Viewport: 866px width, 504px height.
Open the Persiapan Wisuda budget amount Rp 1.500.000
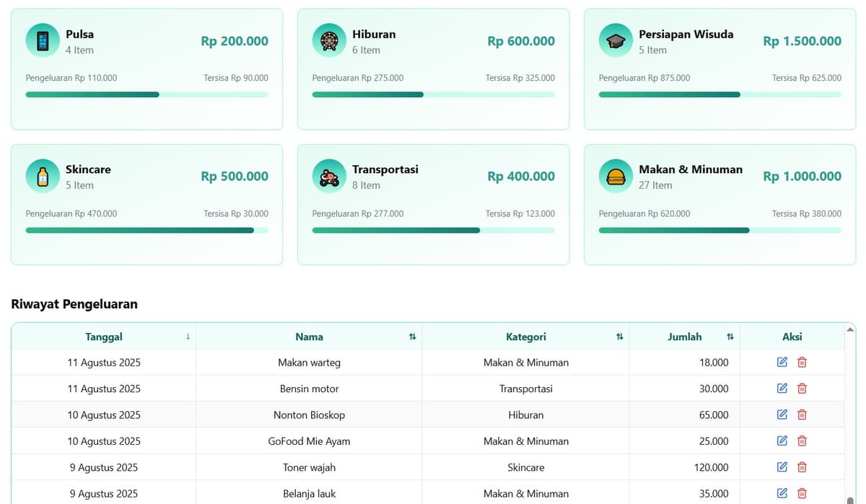(802, 41)
